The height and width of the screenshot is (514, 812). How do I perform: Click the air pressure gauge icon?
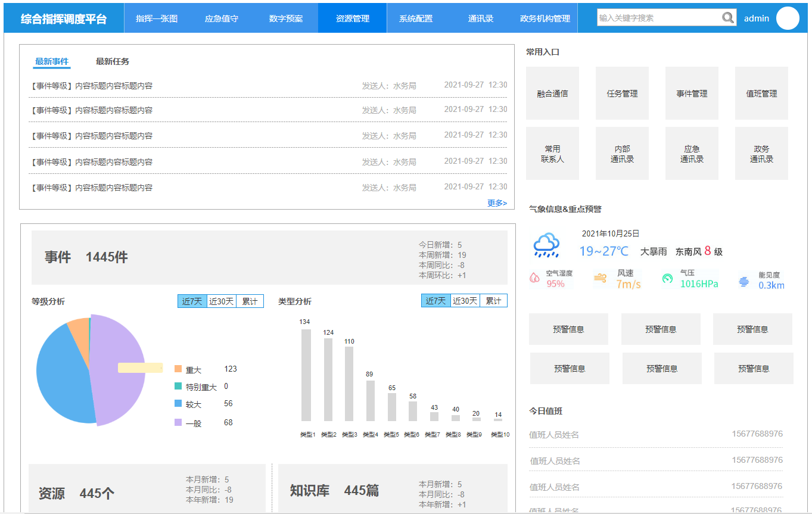point(667,278)
